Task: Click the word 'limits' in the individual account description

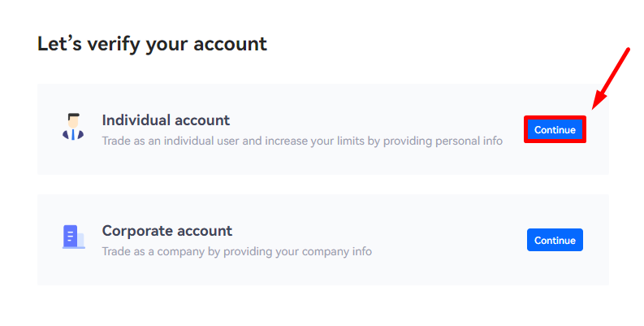Action: pyautogui.click(x=351, y=141)
